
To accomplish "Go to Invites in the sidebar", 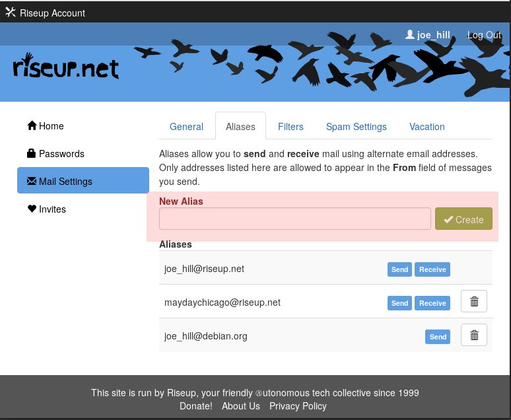I will [x=52, y=209].
